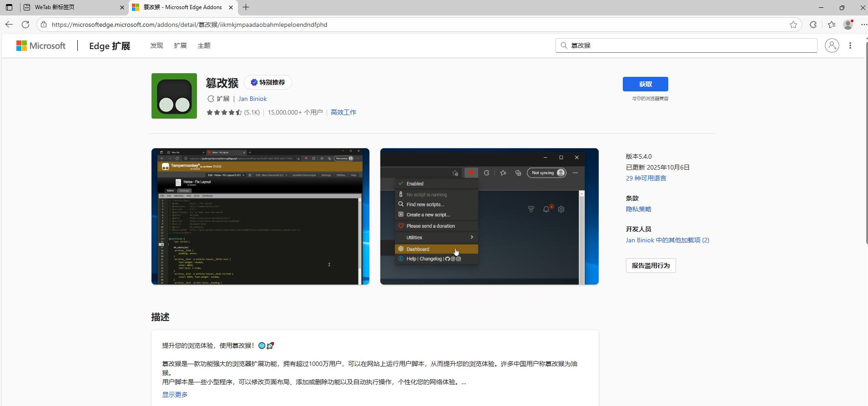Open the tab actions menu icon

(9, 7)
